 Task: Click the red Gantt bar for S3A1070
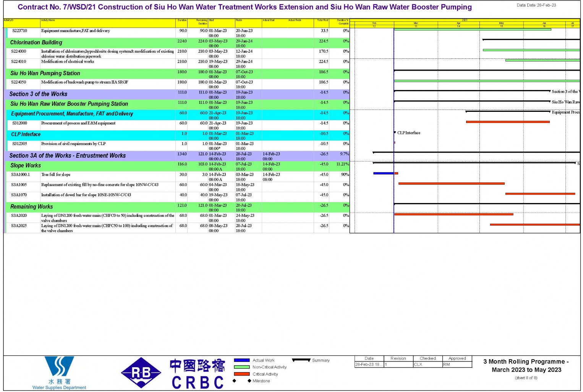tap(540, 194)
